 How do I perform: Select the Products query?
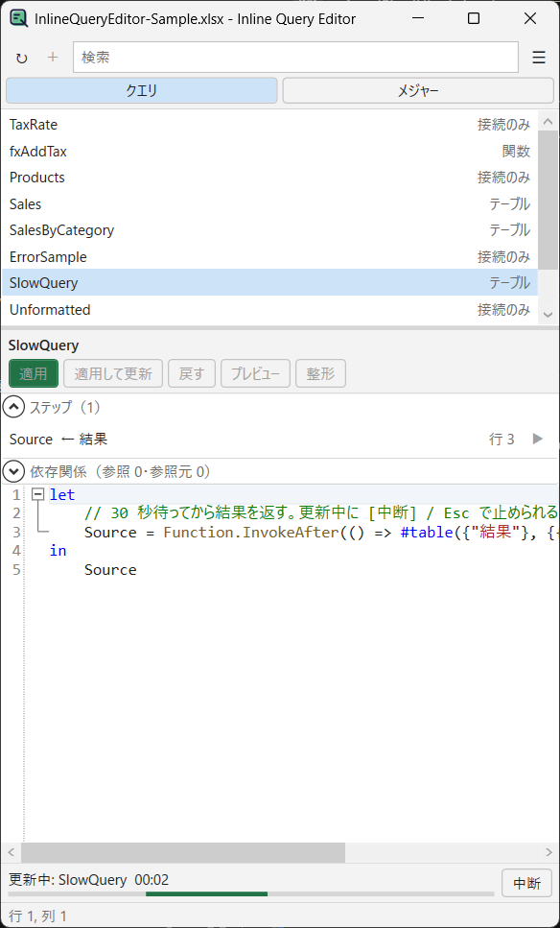[269, 177]
